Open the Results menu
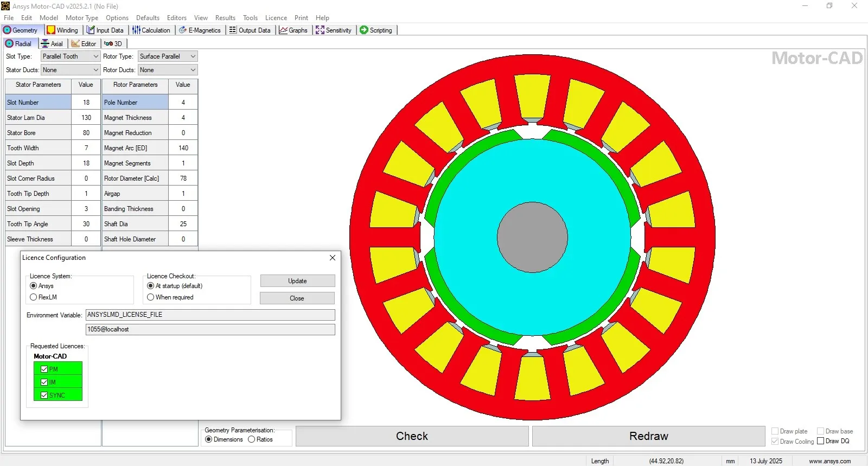This screenshot has height=466, width=868. (x=225, y=18)
